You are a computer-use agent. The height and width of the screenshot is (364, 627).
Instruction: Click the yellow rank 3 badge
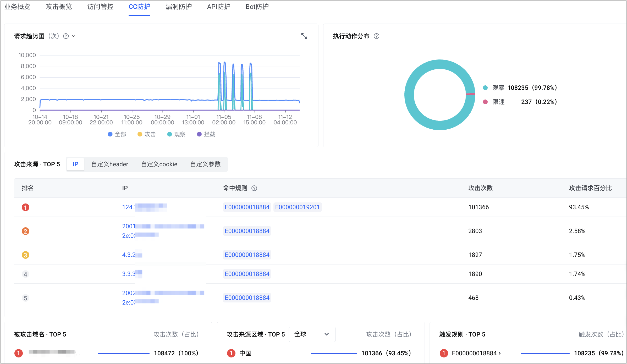pos(25,255)
